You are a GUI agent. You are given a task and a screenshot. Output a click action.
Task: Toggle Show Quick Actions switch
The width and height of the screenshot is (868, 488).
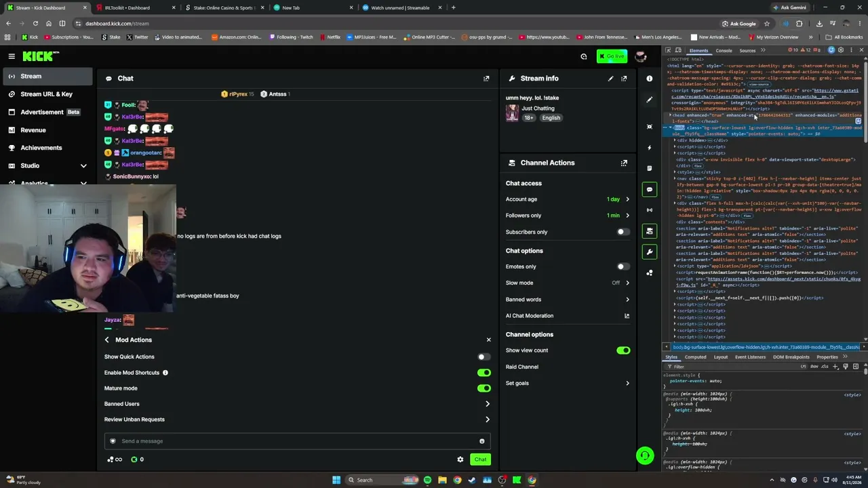[x=484, y=357]
